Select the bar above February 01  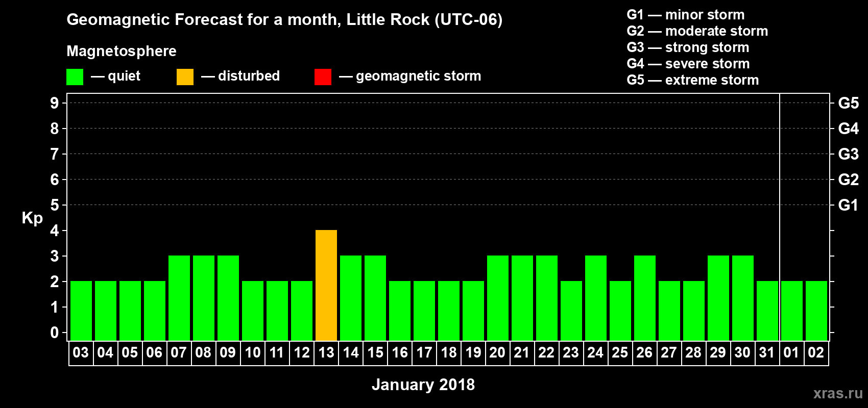[792, 311]
